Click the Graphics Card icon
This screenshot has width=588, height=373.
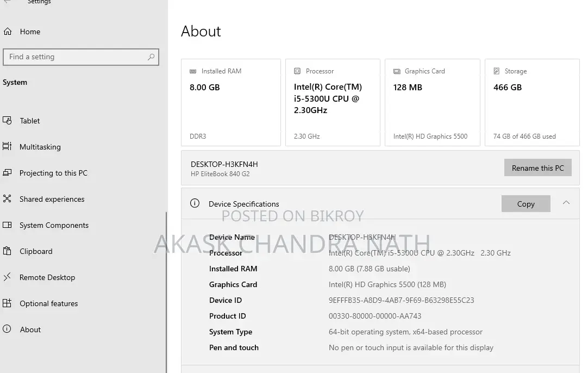(397, 71)
